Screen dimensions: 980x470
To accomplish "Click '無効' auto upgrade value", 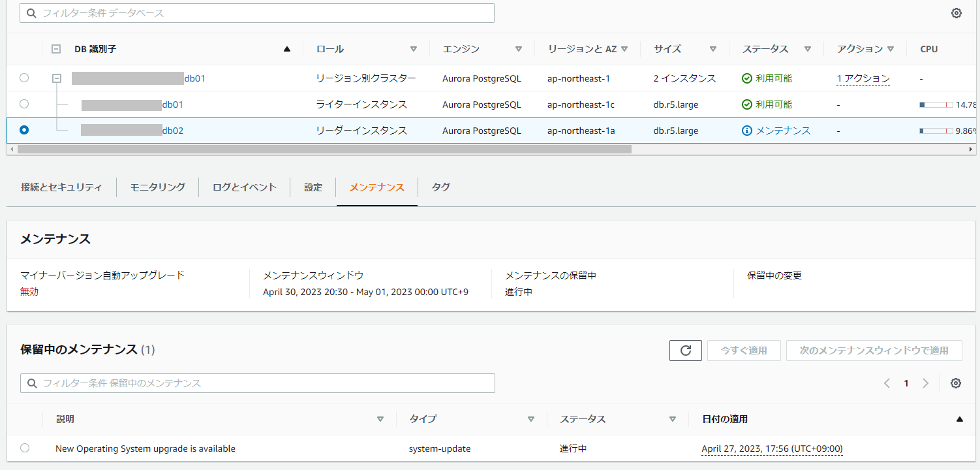I will [x=29, y=292].
